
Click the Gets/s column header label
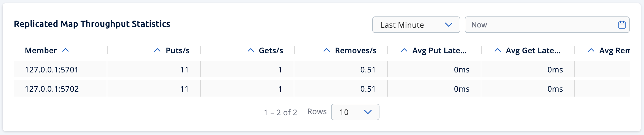271,50
